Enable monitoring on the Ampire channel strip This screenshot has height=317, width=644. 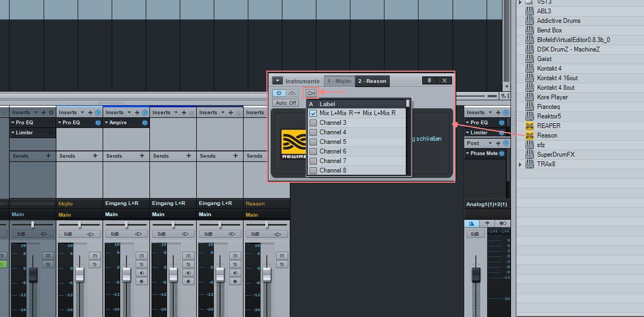coord(141,273)
